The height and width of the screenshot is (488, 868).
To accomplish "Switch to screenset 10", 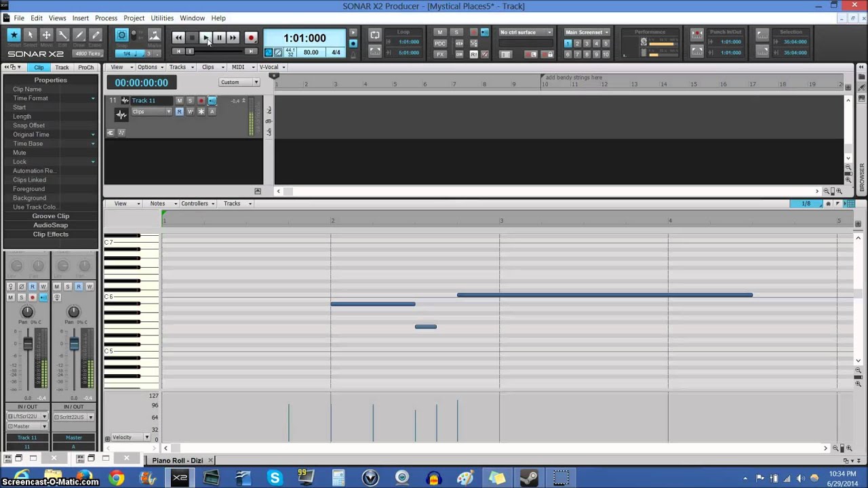I will click(606, 54).
